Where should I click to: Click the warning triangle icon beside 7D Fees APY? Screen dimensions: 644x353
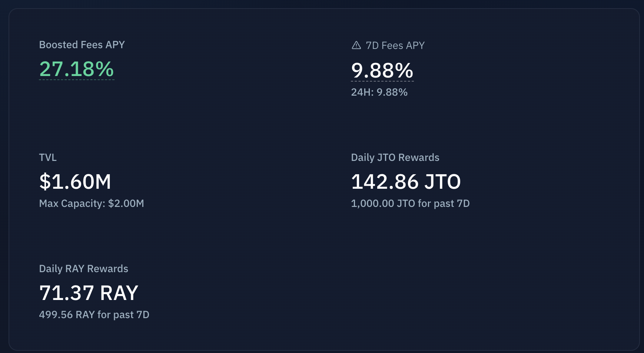click(x=356, y=45)
